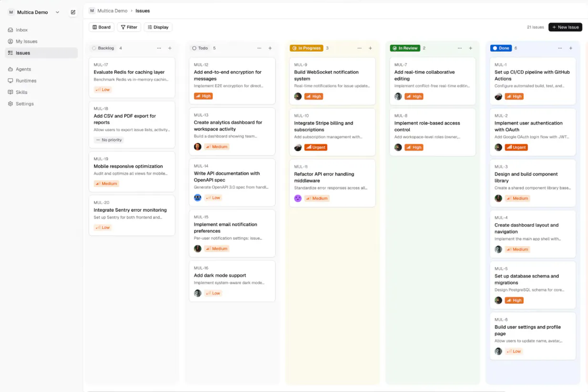588x392 pixels.
Task: Open Done column more options
Action: click(x=560, y=48)
